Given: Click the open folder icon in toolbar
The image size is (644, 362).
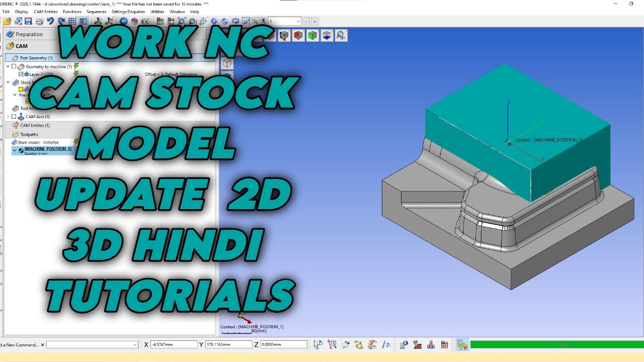Looking at the screenshot, I should tap(7, 22).
